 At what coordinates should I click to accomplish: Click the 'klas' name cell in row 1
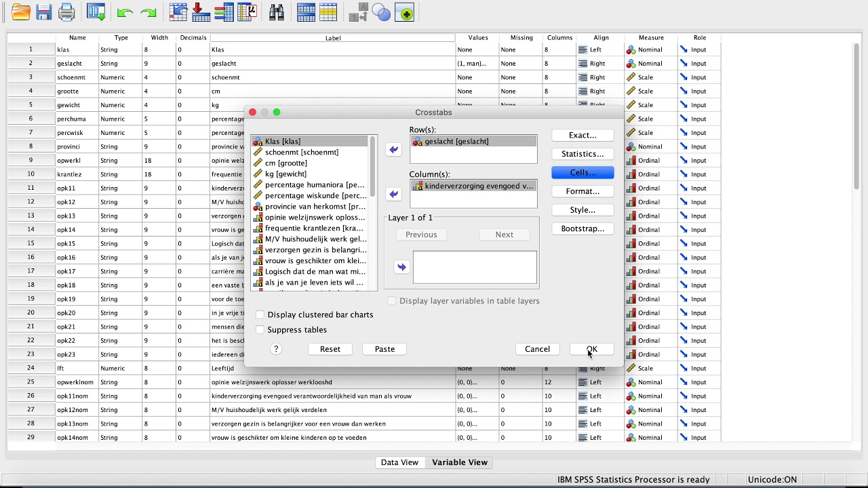77,49
